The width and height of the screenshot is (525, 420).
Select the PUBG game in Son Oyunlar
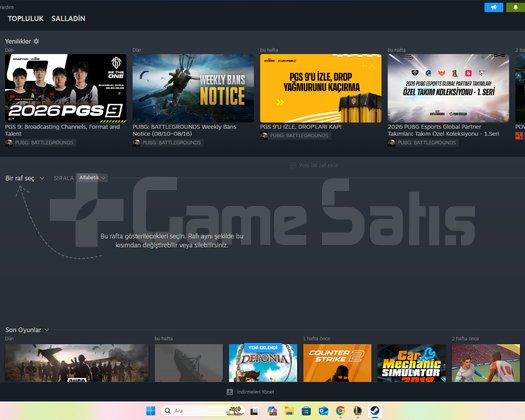pos(77,363)
